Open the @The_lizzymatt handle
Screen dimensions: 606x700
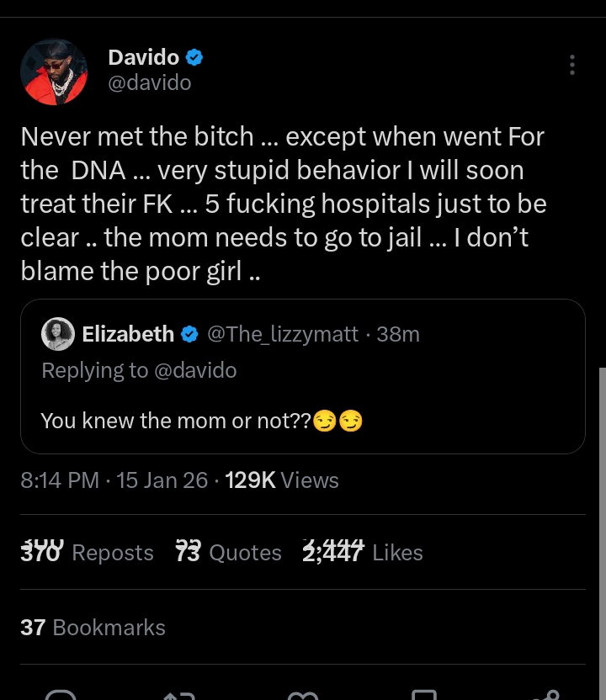(283, 334)
